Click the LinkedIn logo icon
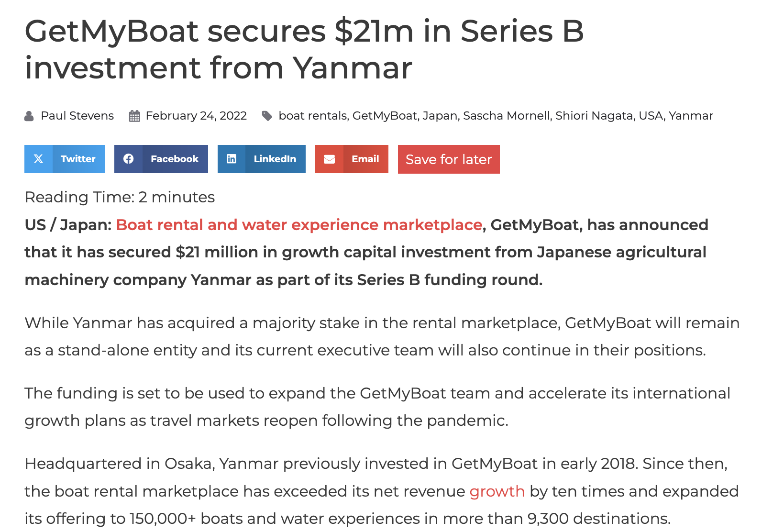Viewport: 773px width, 532px height. coord(232,159)
